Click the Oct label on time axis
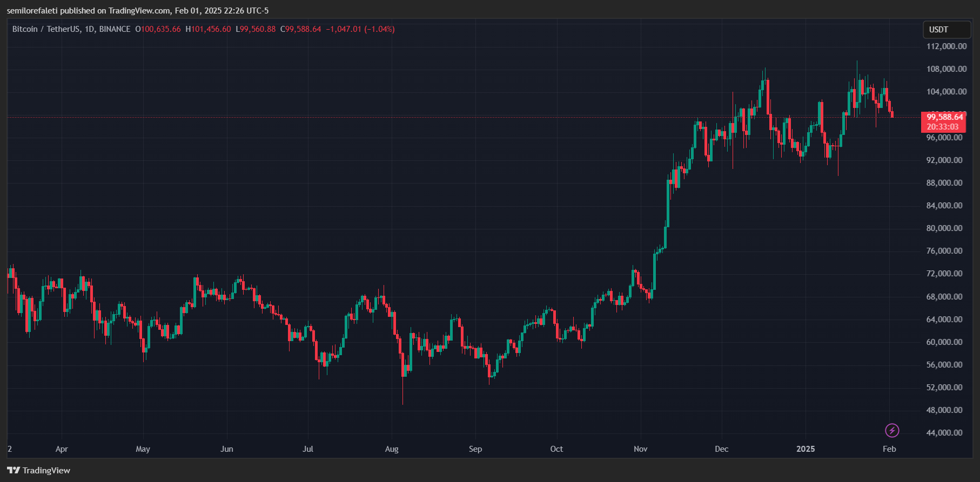980x482 pixels. pos(556,449)
